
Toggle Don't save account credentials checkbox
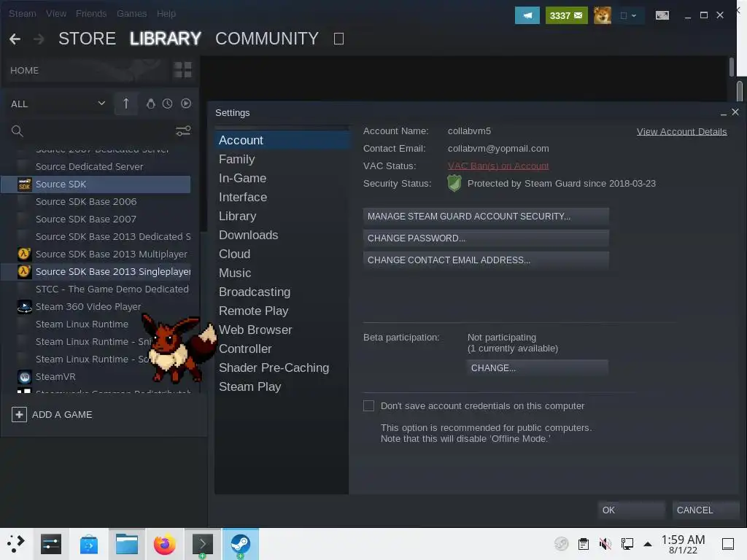click(368, 406)
